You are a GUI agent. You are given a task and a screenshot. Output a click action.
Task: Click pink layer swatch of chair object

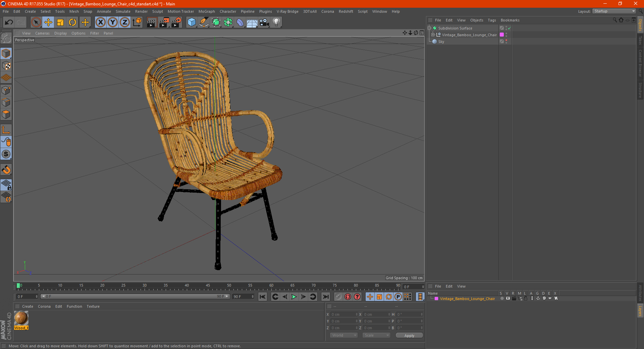[x=502, y=35]
